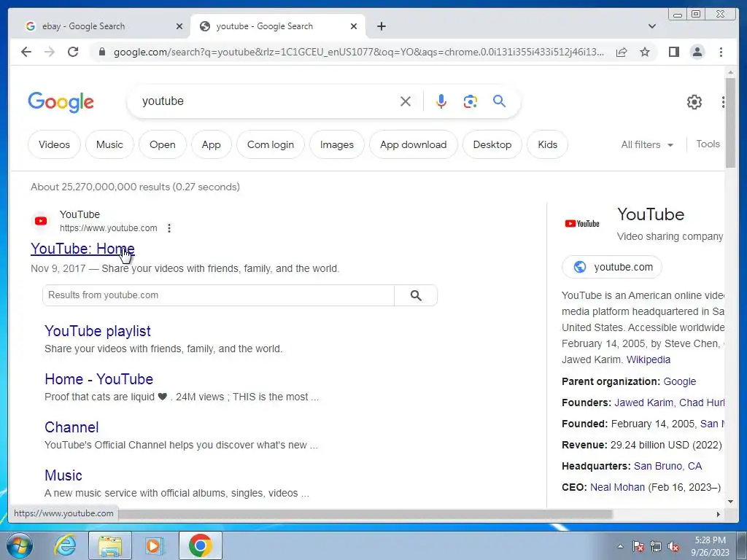Image resolution: width=747 pixels, height=560 pixels.
Task: Open the Home - YouTube sitelink
Action: point(98,379)
